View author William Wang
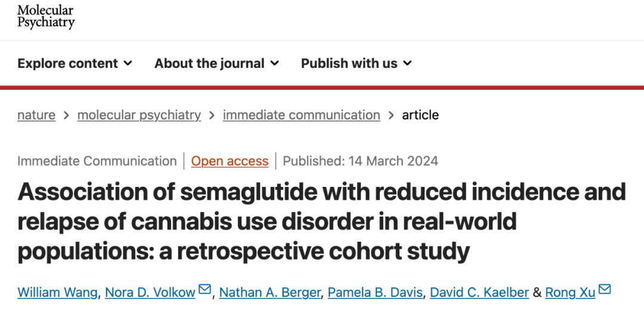Screen dimensions: 644x312 pos(58,292)
